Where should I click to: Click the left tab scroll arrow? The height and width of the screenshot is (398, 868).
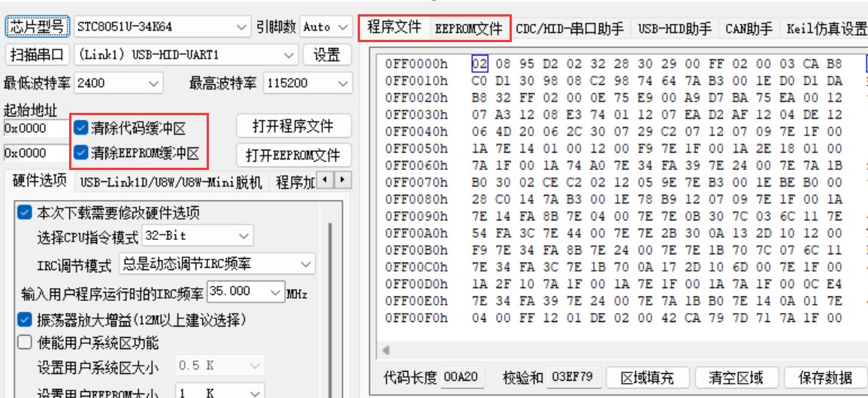(x=326, y=181)
